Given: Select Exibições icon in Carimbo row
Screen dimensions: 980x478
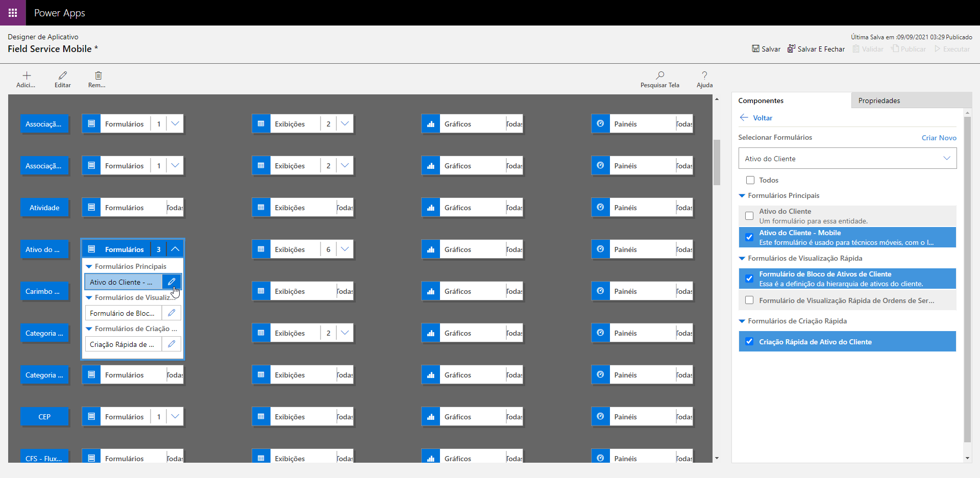Looking at the screenshot, I should [261, 291].
